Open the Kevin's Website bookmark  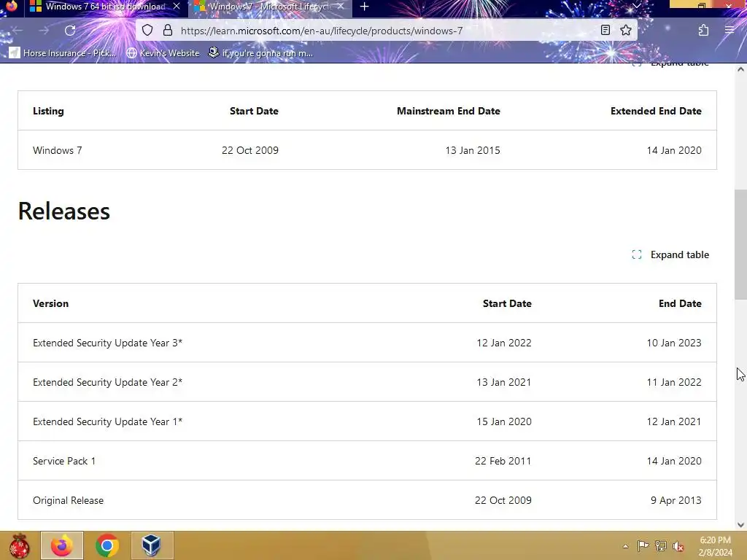pyautogui.click(x=163, y=52)
